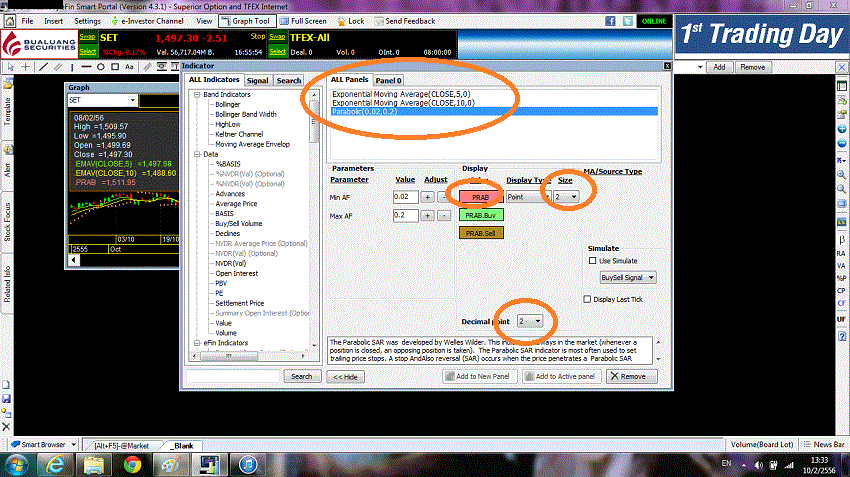
Task: Click the Search button beside the search box
Action: (x=302, y=376)
